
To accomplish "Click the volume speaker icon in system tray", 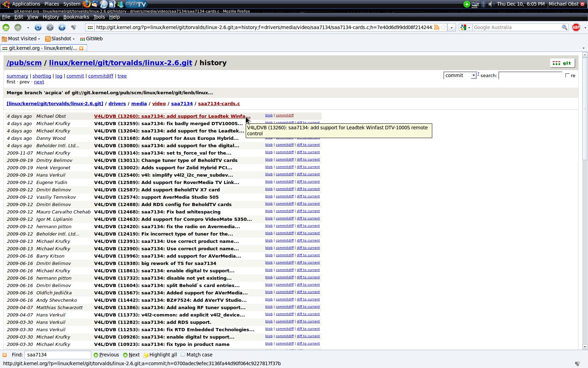I will coord(491,4).
